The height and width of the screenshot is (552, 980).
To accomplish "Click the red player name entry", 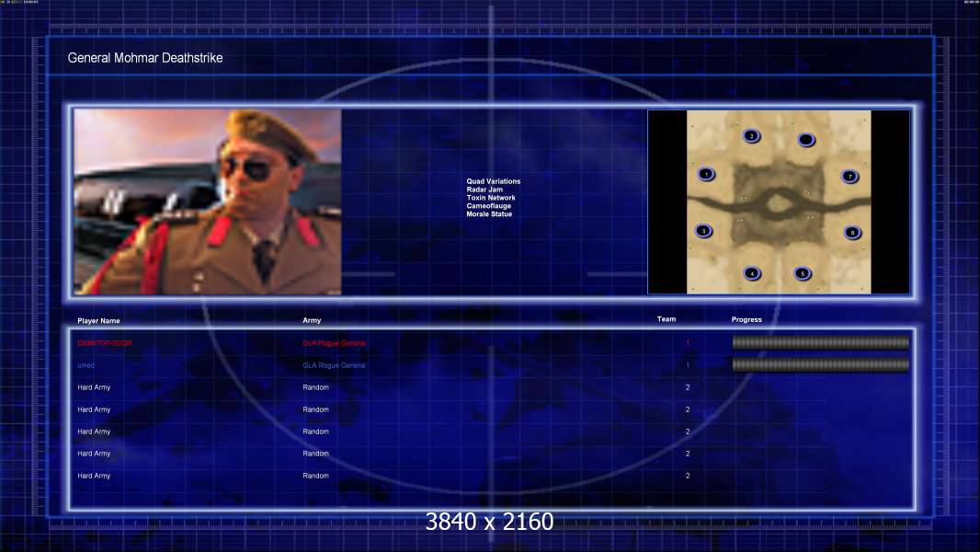I will click(x=105, y=343).
